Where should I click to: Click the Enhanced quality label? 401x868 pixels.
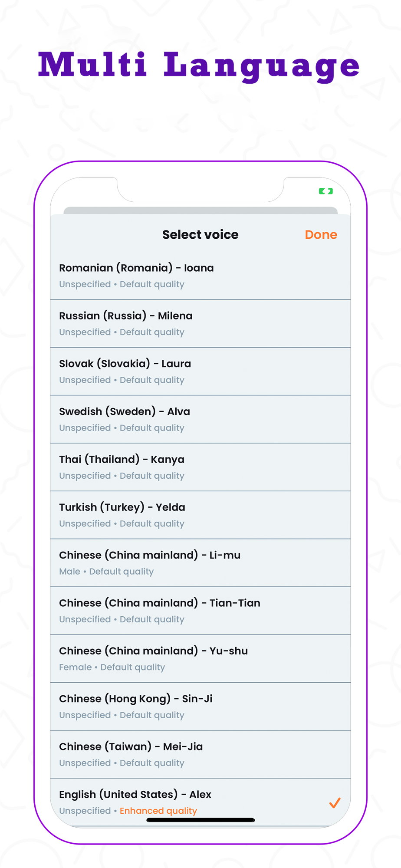(158, 811)
